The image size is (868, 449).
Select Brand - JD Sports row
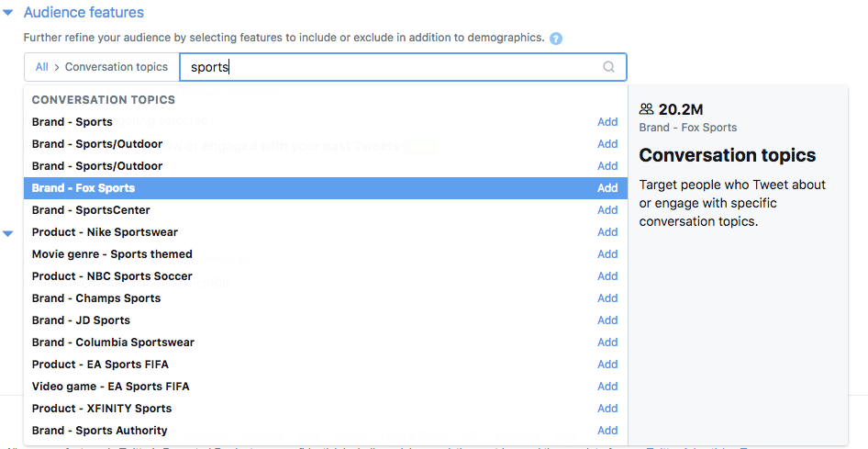[326, 320]
